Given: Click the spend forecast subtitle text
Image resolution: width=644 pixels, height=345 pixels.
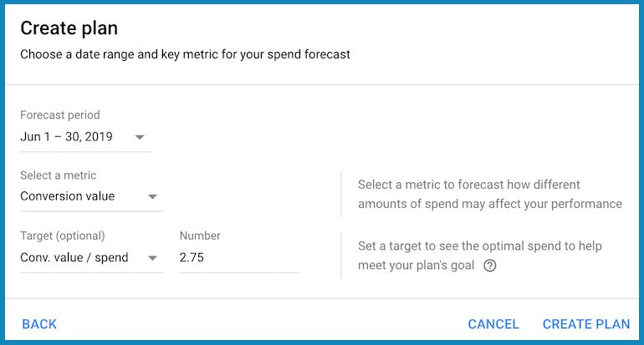Looking at the screenshot, I should [x=185, y=55].
